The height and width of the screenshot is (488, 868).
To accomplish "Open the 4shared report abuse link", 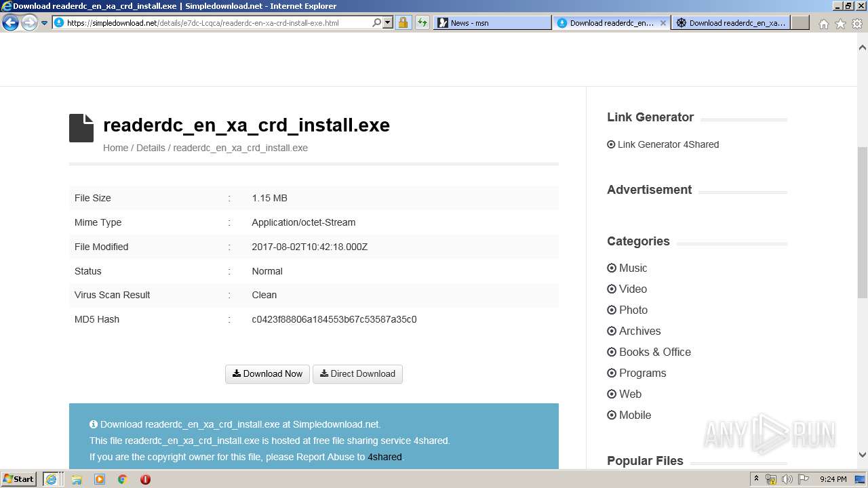I will click(x=384, y=457).
